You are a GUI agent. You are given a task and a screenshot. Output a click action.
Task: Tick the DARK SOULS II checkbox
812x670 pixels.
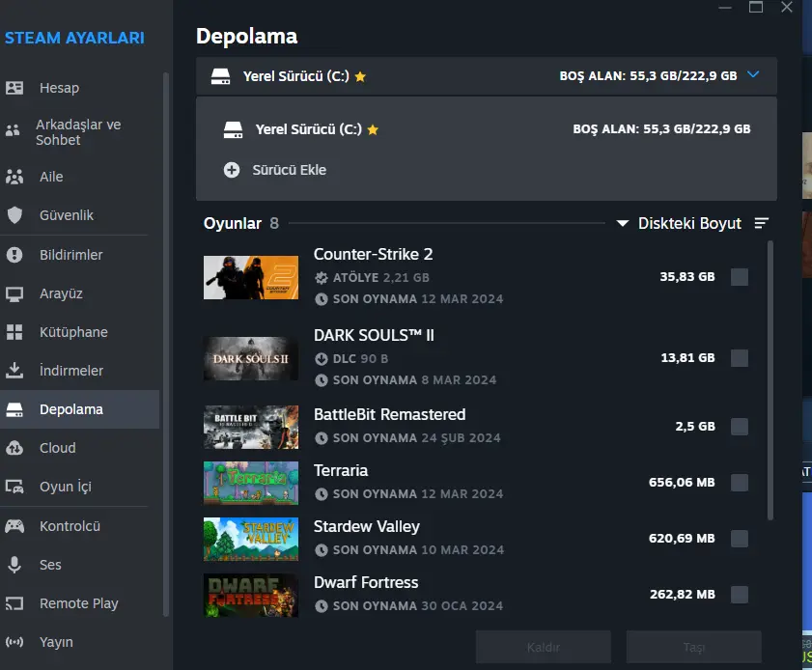pos(740,358)
